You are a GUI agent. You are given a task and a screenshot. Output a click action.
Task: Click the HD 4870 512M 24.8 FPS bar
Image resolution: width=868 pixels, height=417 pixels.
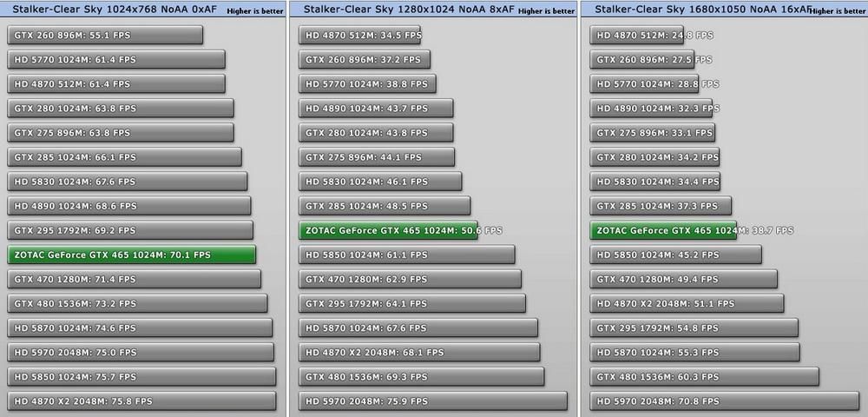pyautogui.click(x=636, y=35)
